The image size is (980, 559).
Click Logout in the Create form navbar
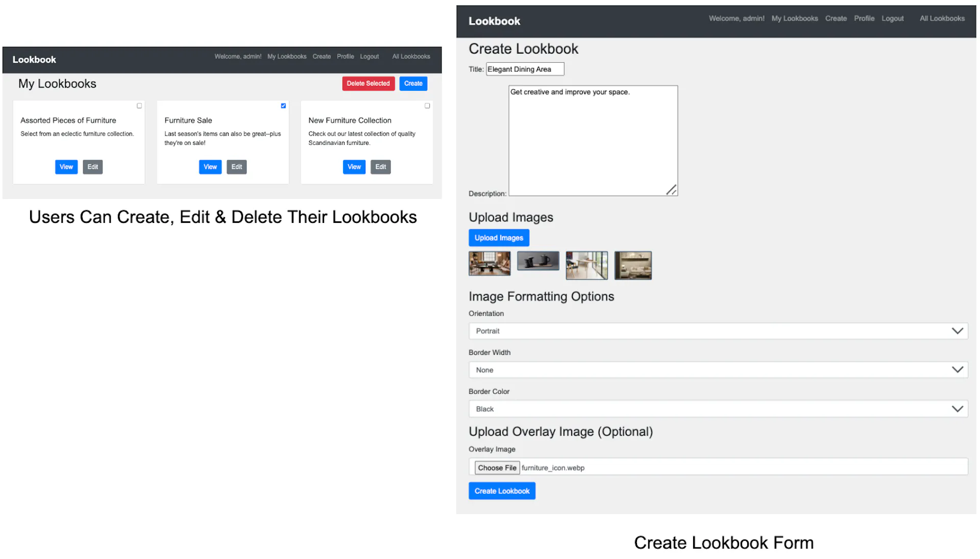[892, 18]
